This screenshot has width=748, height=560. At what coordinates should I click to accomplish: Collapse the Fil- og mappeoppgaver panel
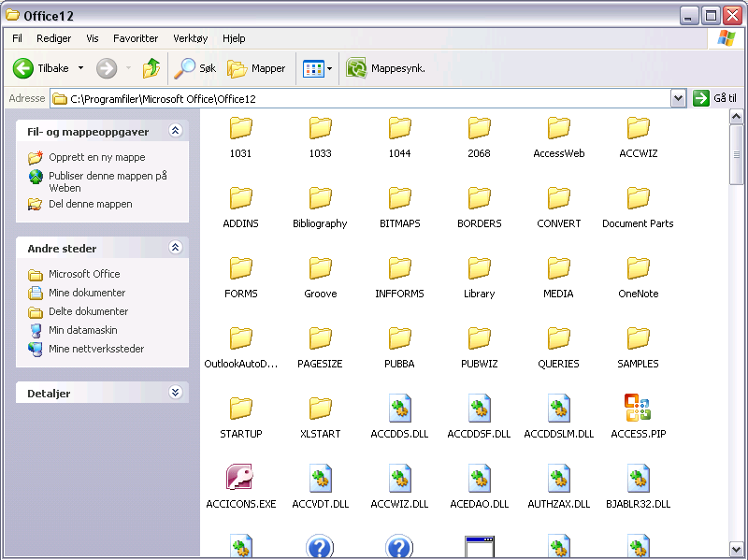click(x=174, y=132)
